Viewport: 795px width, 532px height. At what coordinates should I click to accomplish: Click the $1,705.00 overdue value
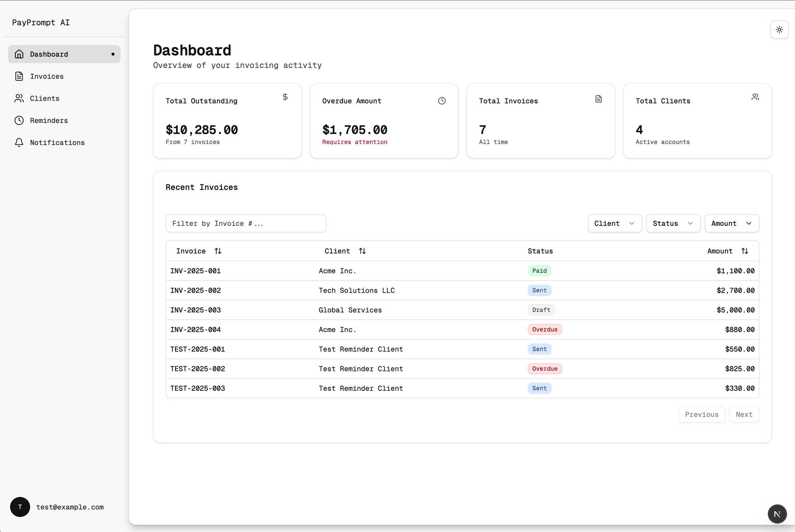[355, 130]
